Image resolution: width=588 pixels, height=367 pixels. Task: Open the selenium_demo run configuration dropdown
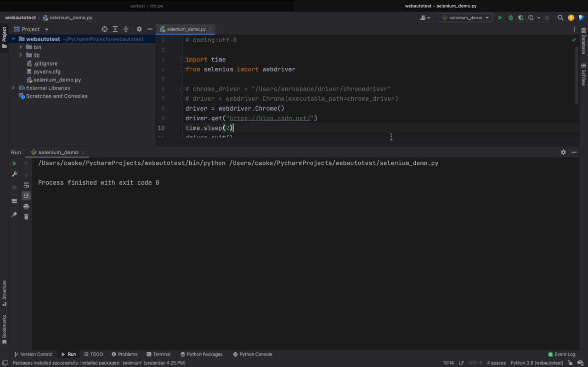(465, 17)
